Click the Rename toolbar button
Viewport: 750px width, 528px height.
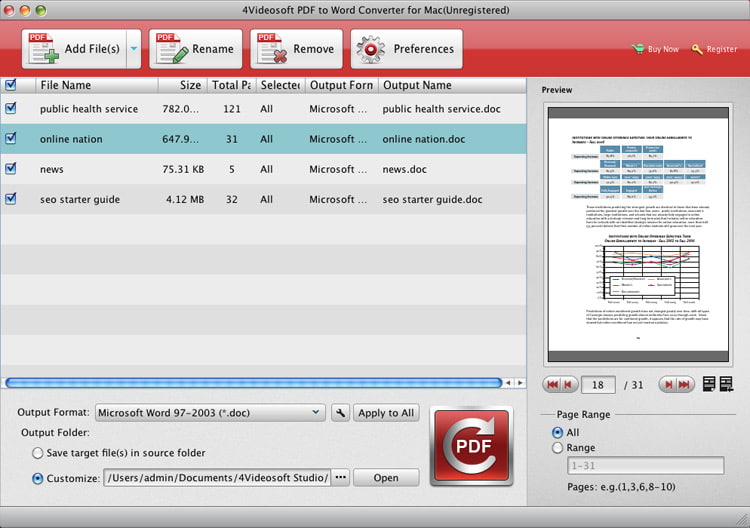point(195,49)
